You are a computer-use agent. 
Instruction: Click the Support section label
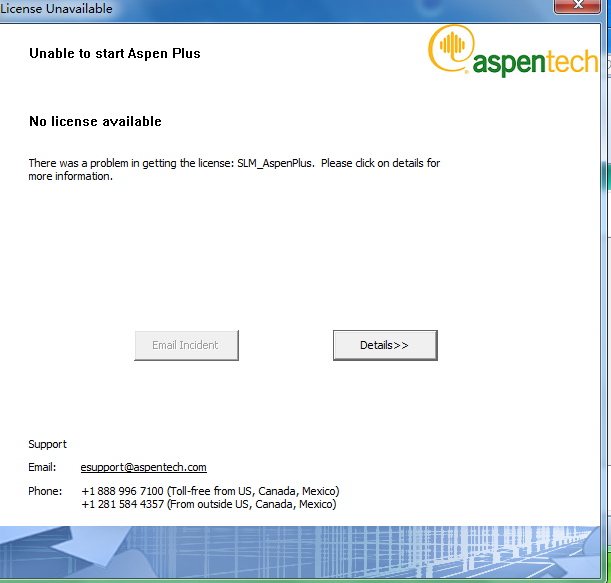pyautogui.click(x=48, y=444)
